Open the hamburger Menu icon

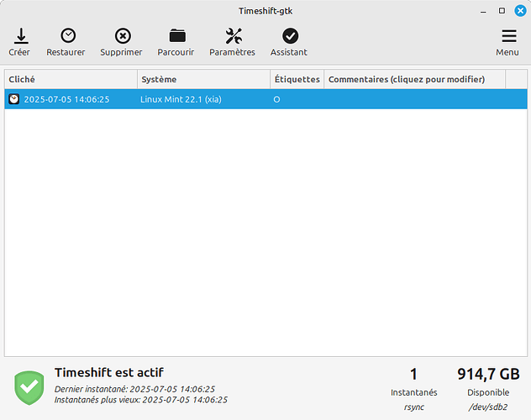coord(509,36)
